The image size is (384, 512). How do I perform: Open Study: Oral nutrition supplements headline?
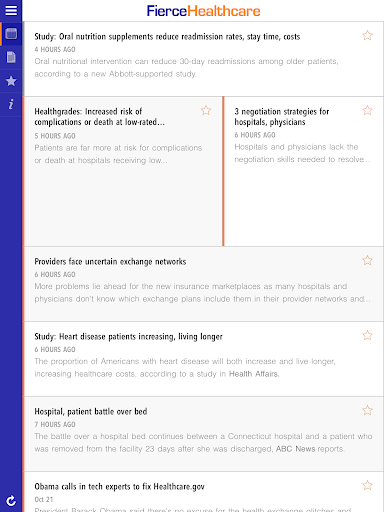167,37
